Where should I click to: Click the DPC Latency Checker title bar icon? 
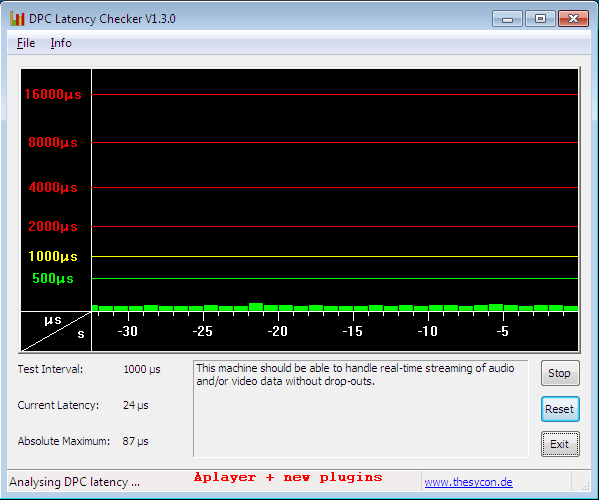tap(17, 18)
